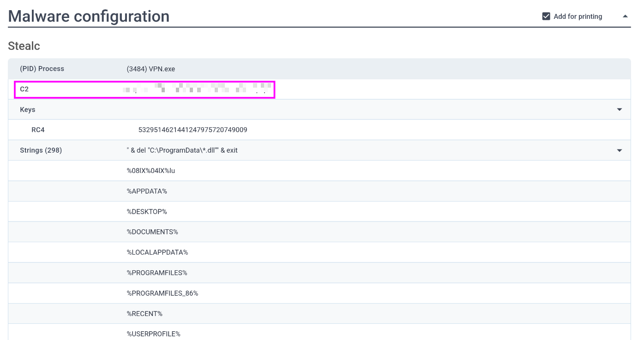The height and width of the screenshot is (340, 644).
Task: Select the del C:\ProgramData\*.dll string
Action: pyautogui.click(x=182, y=150)
